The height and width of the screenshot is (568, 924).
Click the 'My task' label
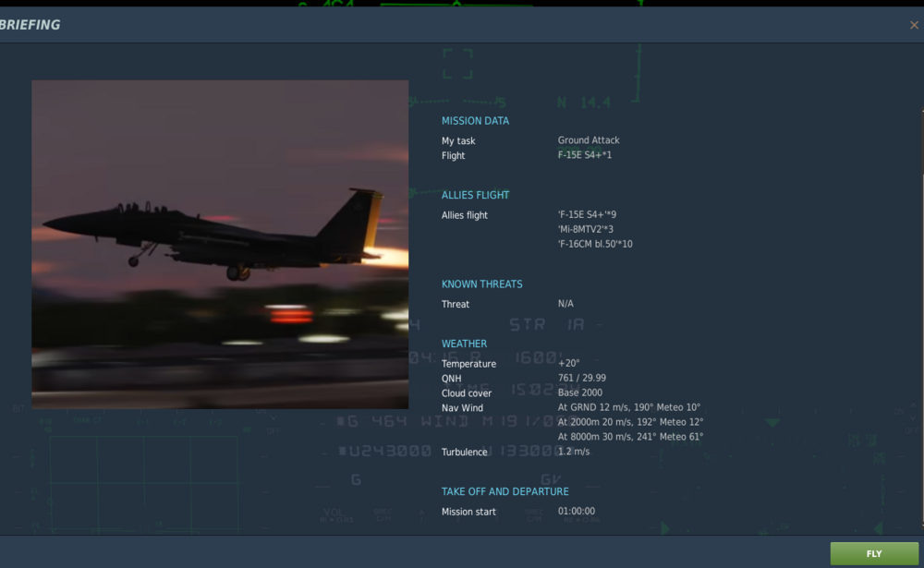click(458, 140)
